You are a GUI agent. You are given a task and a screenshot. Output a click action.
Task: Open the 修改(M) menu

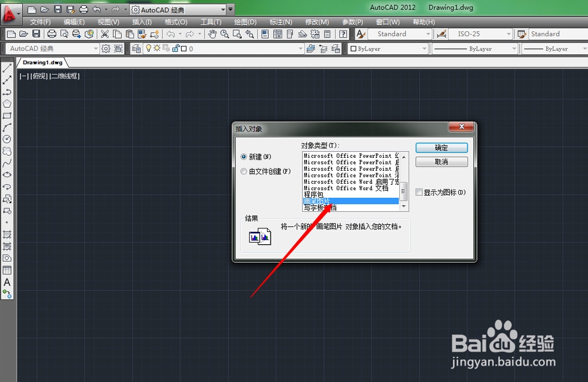[317, 22]
